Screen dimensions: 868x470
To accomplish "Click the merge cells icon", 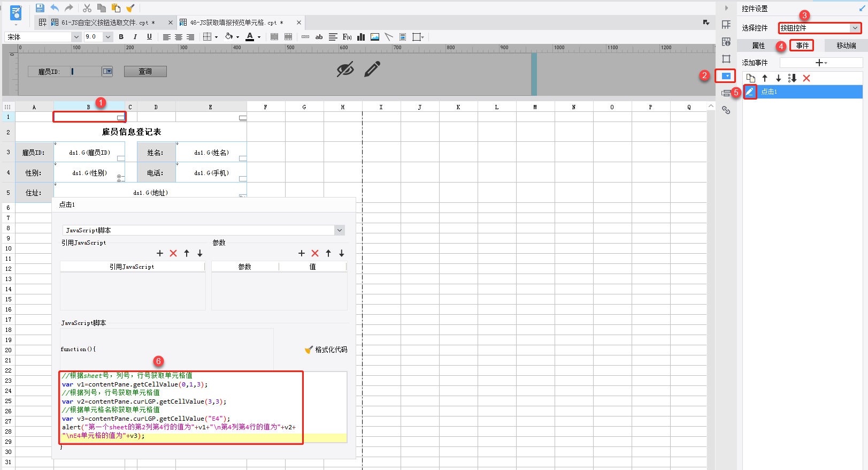I will (x=274, y=37).
